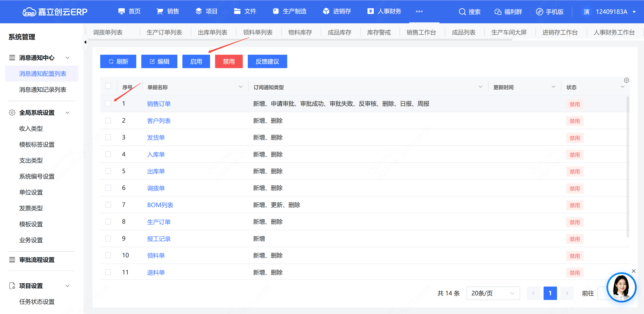
Task: Open the 12409183A account dropdown arrow
Action: (x=634, y=12)
